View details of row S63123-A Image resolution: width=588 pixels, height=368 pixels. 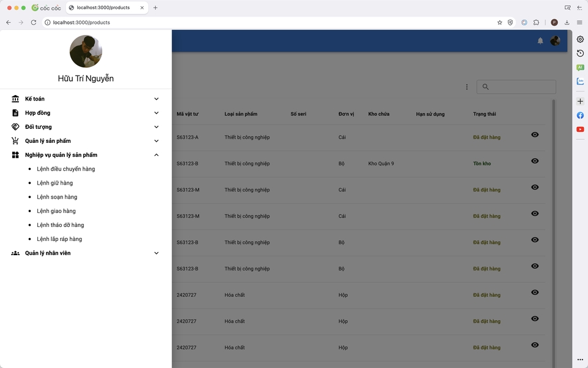[x=535, y=134]
